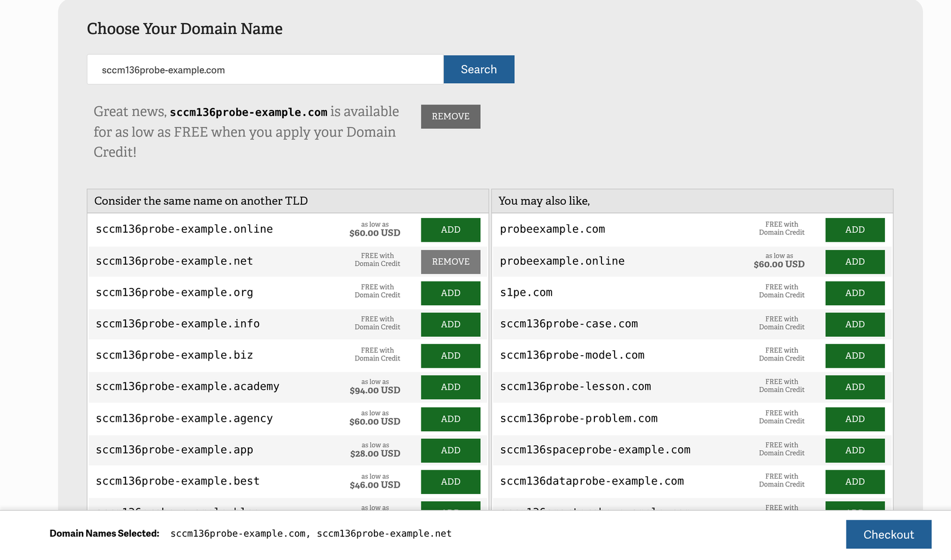Screen dimensions: 951x560
Task: Proceed with the Checkout button
Action: coord(889,534)
